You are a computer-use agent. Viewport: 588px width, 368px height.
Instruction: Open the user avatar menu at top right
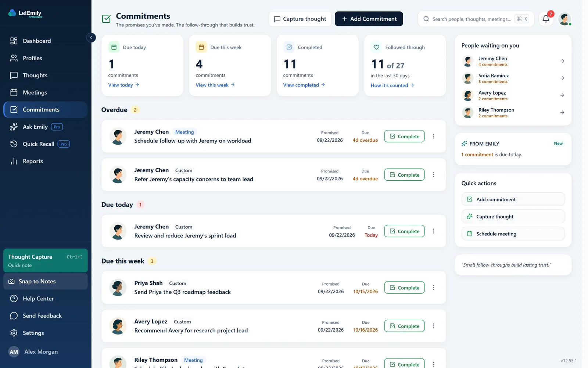click(x=564, y=19)
